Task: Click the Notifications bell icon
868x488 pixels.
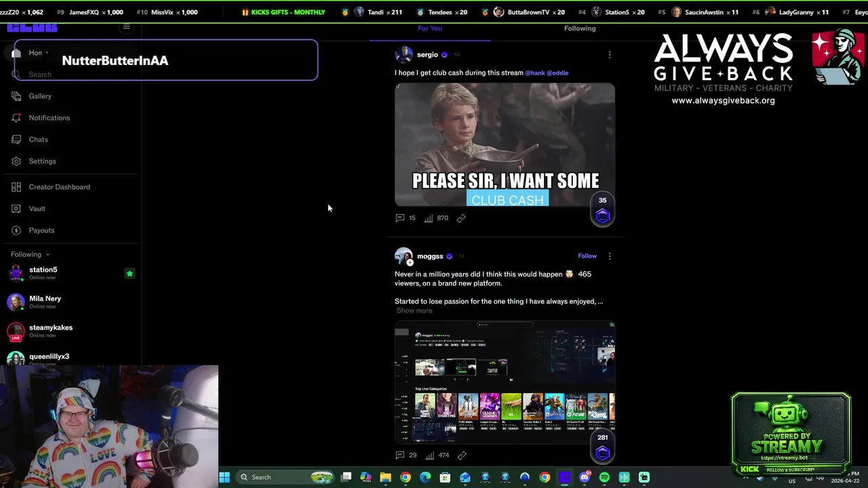Action: tap(16, 118)
